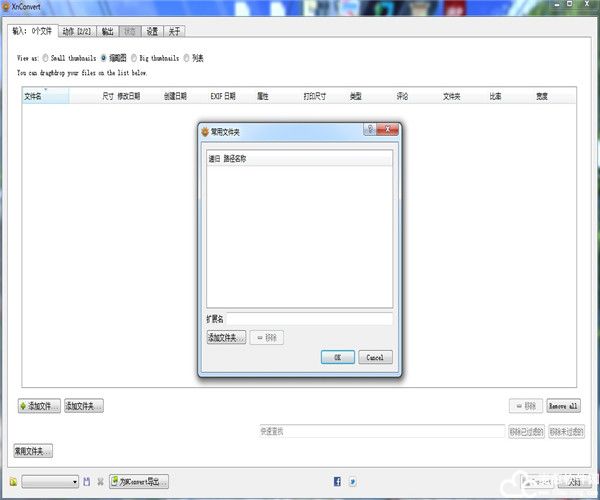This screenshot has height=500, width=600.
Task: Click the 递归 header in dialog
Action: pyautogui.click(x=214, y=159)
